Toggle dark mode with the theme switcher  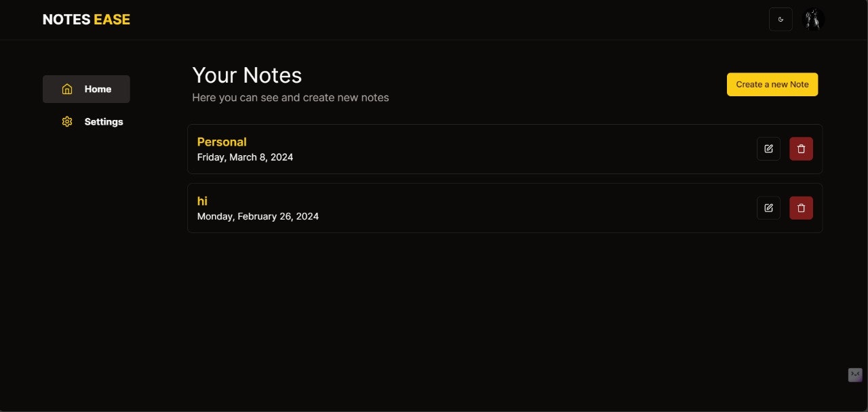781,19
